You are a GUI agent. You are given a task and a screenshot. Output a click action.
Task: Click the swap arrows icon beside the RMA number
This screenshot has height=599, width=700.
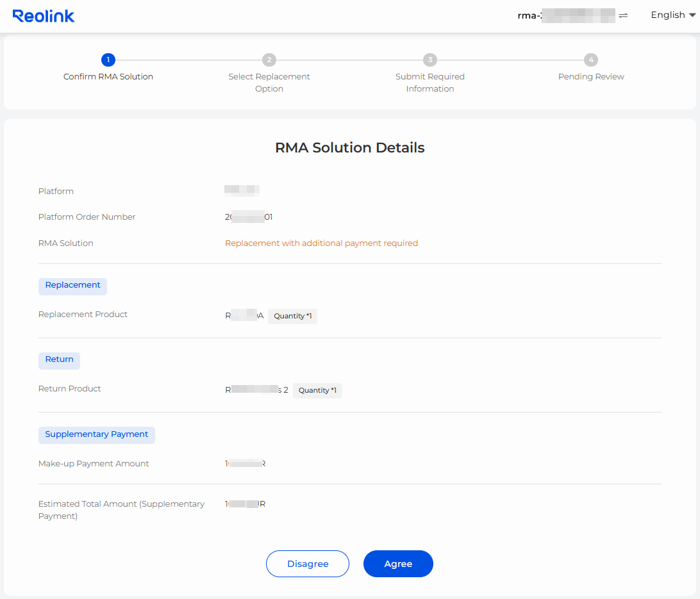pyautogui.click(x=622, y=15)
